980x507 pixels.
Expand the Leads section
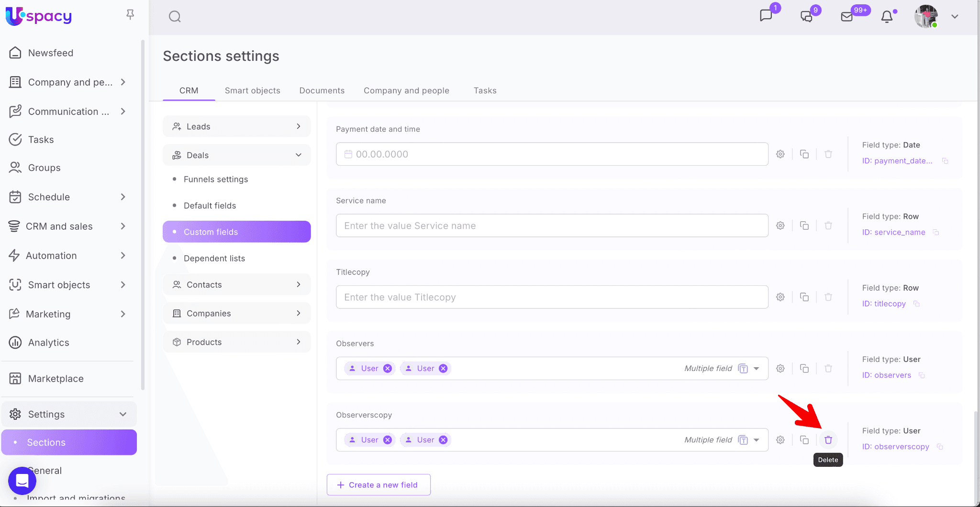coord(298,126)
